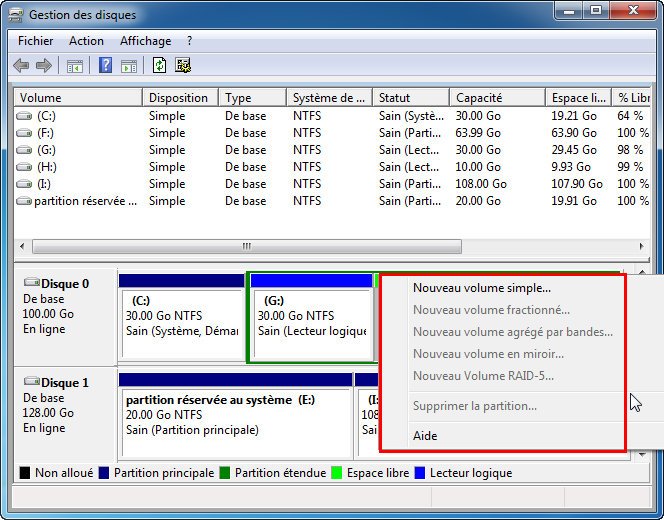Click the 19.21 Go free space cell
The width and height of the screenshot is (664, 520).
(x=574, y=116)
